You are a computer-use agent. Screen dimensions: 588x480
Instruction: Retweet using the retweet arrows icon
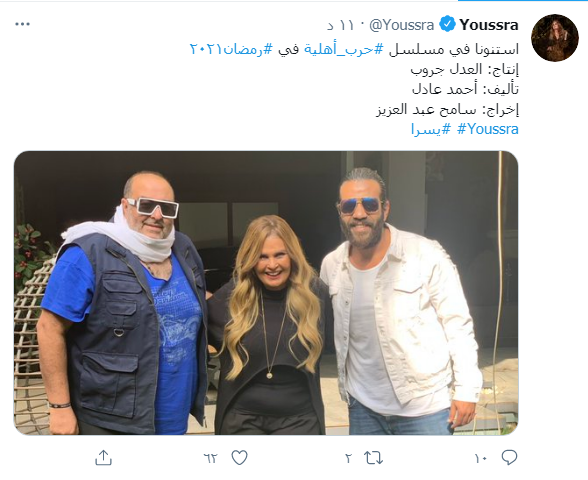tap(374, 458)
